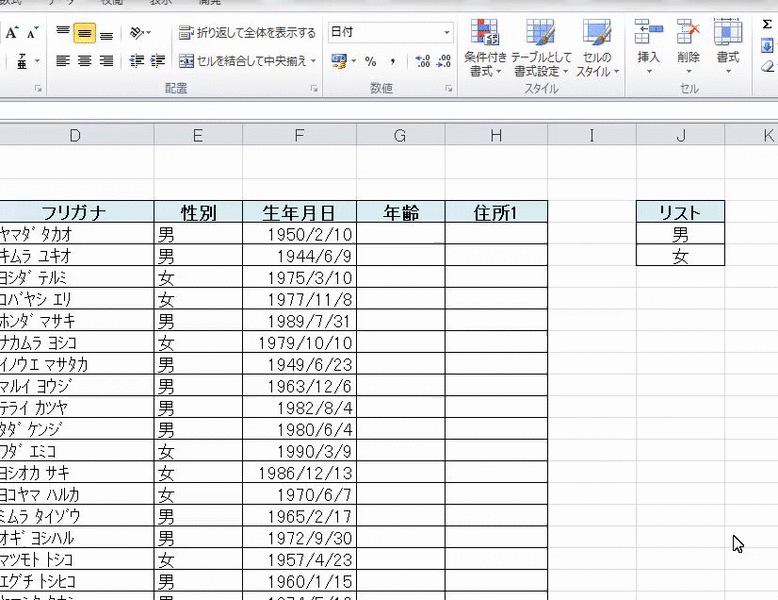Screen dimensions: 778x600
Task: Open the 日付 number format combo box
Action: (390, 32)
